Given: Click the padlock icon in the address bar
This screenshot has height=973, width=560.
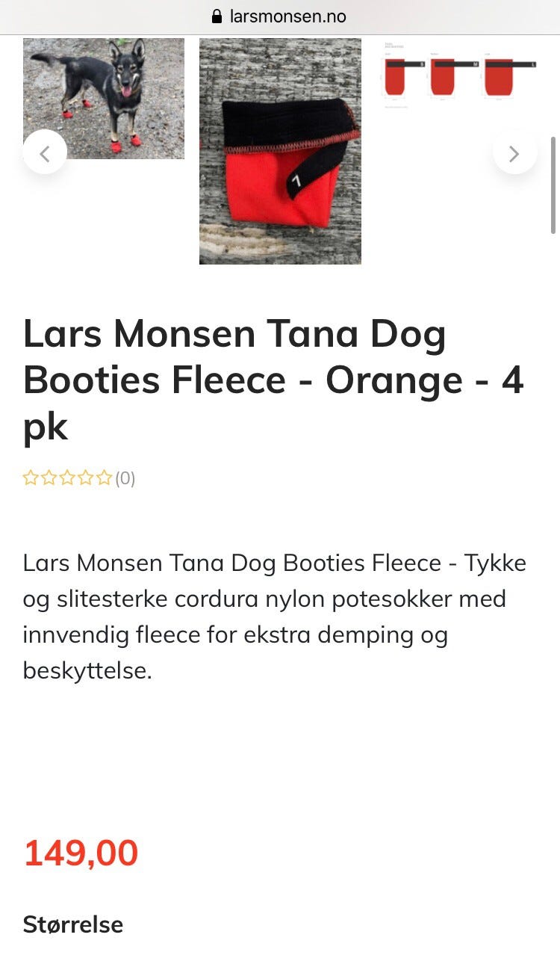Looking at the screenshot, I should click(217, 16).
